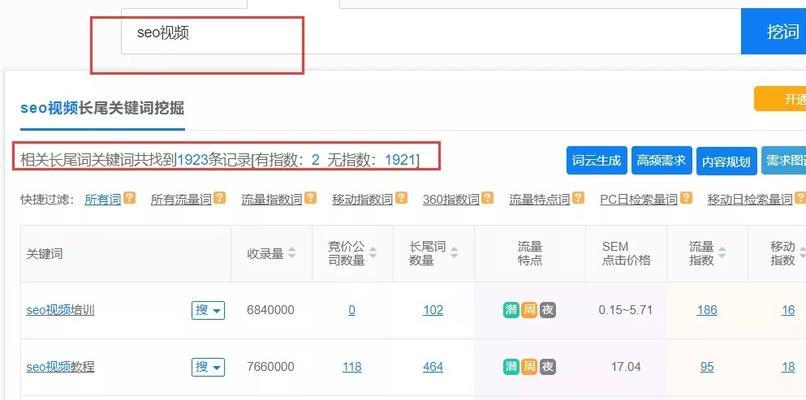Sort by 长尾词数量 column arrows
This screenshot has height=400, width=806.
[454, 253]
